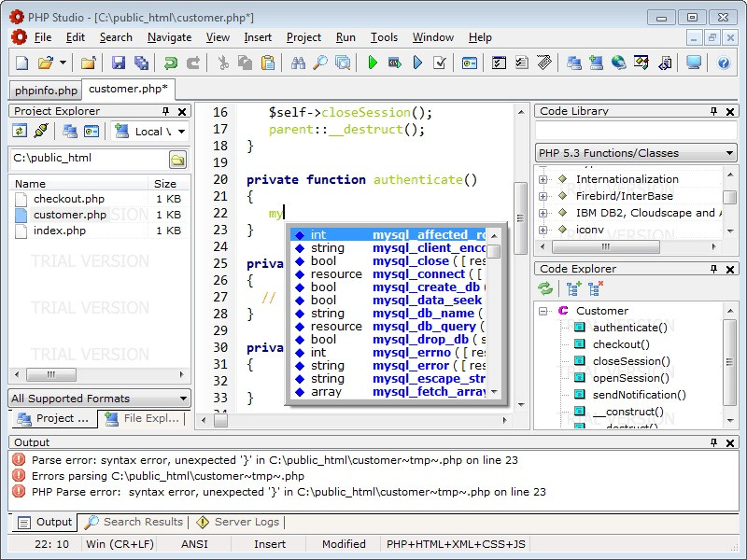Open the Navigate menu

(x=169, y=37)
